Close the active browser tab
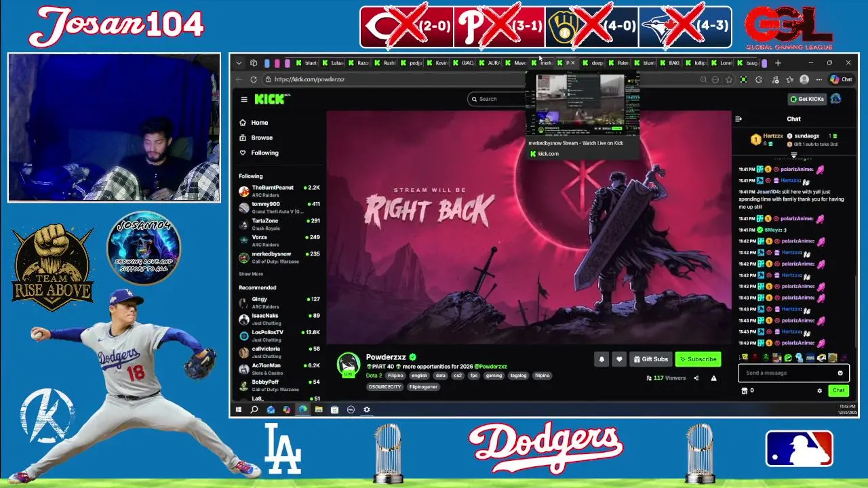This screenshot has width=868, height=488. coord(573,63)
